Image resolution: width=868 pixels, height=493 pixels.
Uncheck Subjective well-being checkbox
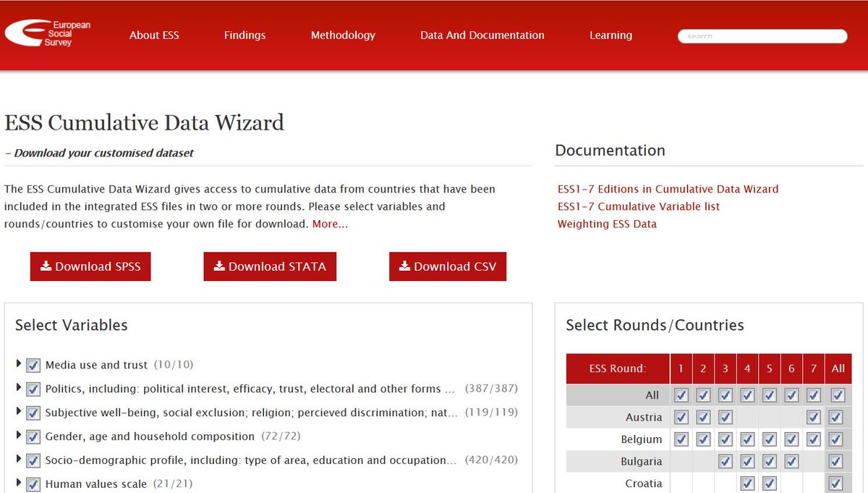click(33, 413)
